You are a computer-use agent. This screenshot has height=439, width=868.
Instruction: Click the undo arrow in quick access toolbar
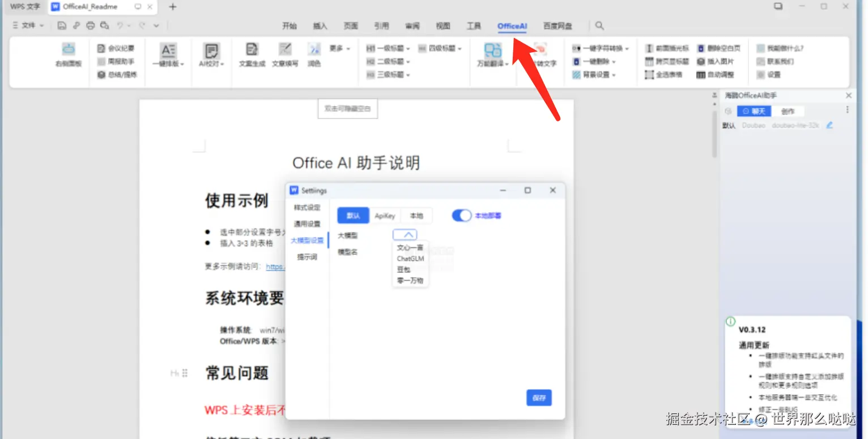coord(120,26)
